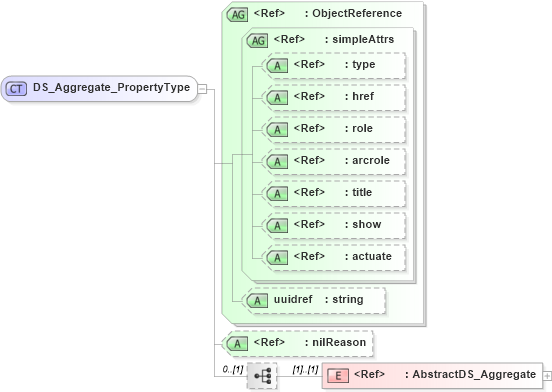This screenshot has height=392, width=552.
Task: Click the E icon of AbstractDS_Aggregate
Action: [338, 376]
